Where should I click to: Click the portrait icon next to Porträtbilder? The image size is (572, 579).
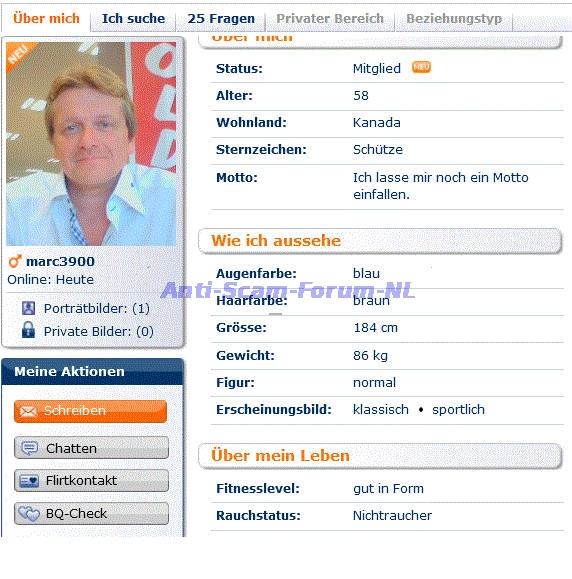(28, 308)
